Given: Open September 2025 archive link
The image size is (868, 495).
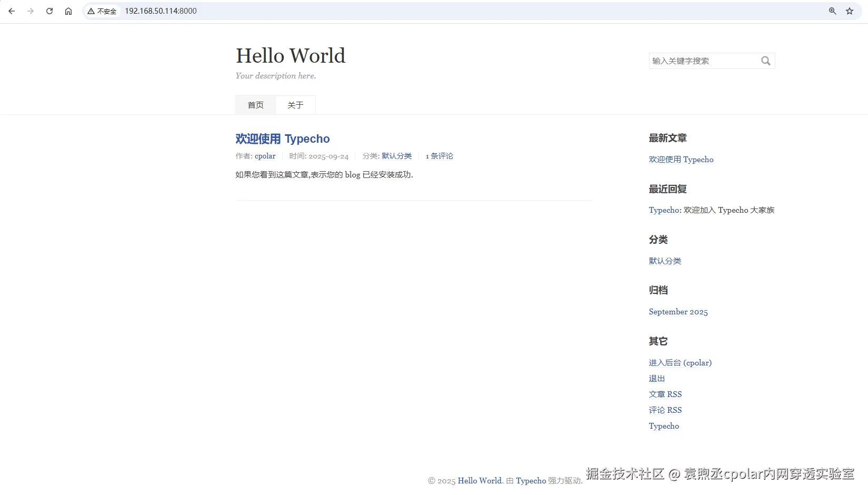Looking at the screenshot, I should pyautogui.click(x=678, y=312).
